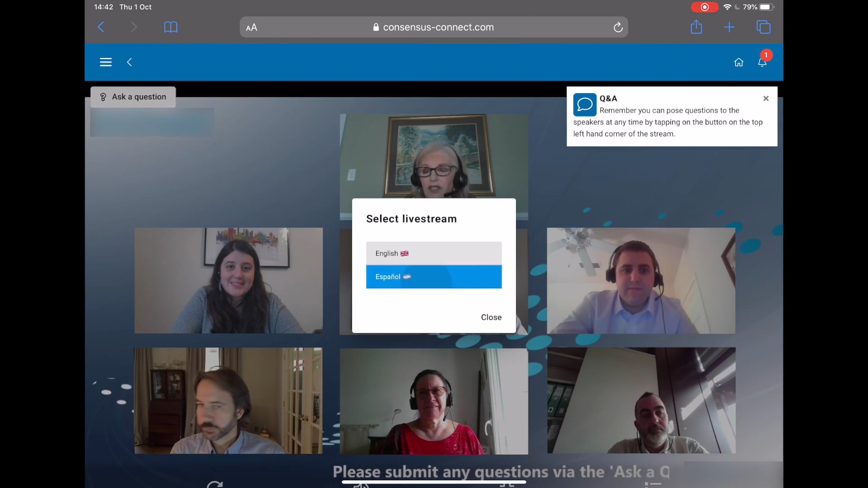Close the Select livestream dialog

[x=491, y=317]
